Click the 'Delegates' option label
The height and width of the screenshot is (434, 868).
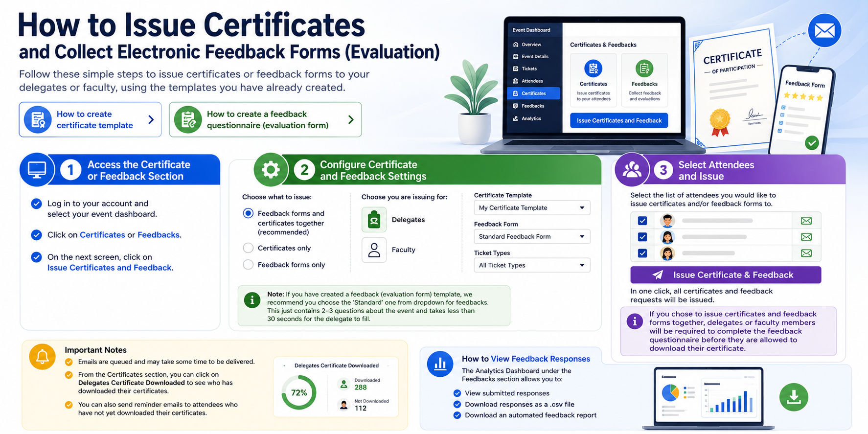coord(408,220)
